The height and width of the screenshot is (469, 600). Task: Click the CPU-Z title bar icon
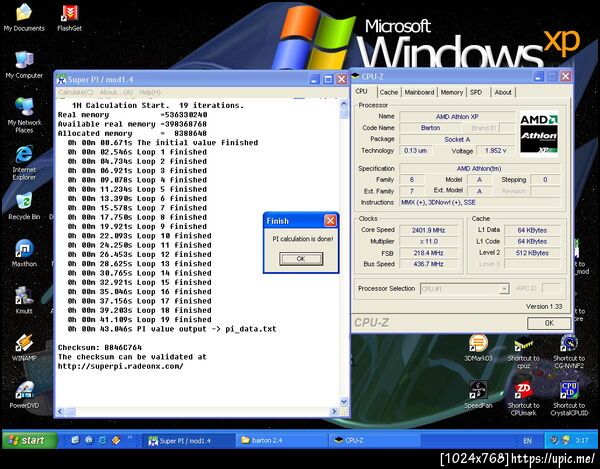click(x=355, y=76)
